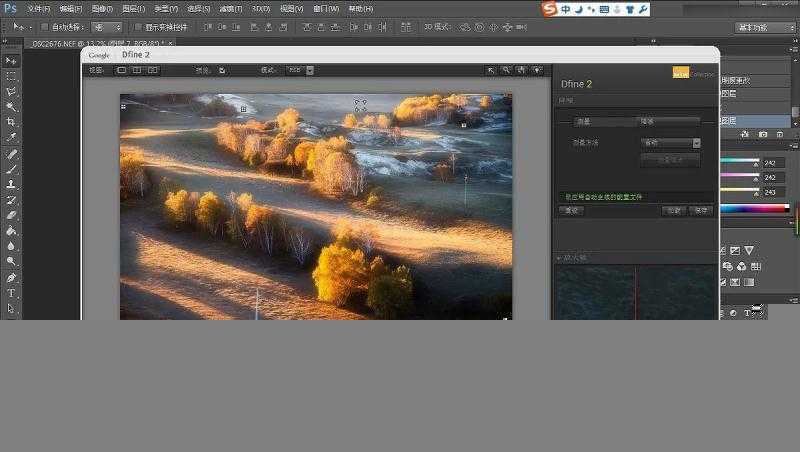Select the Healing Brush tool
Screen dimensions: 800x452
pos(11,154)
